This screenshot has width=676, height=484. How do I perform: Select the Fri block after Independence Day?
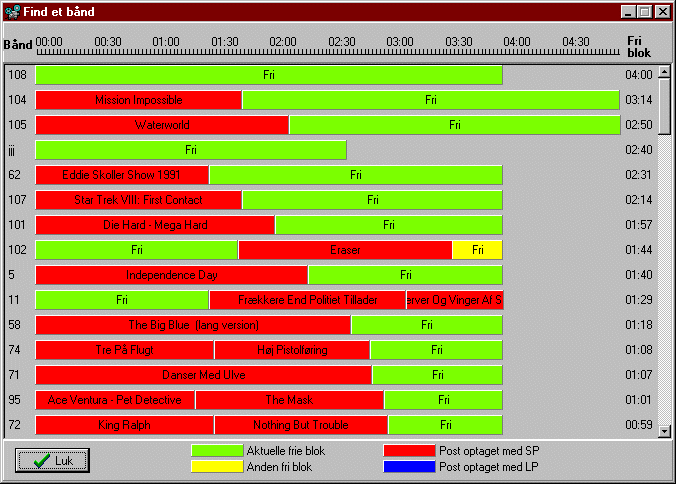tap(406, 275)
